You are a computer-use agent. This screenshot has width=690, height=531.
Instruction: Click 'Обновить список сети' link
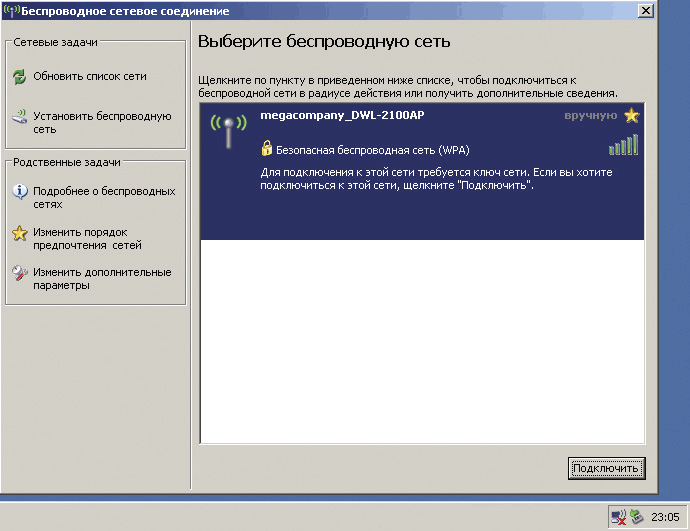[90, 76]
